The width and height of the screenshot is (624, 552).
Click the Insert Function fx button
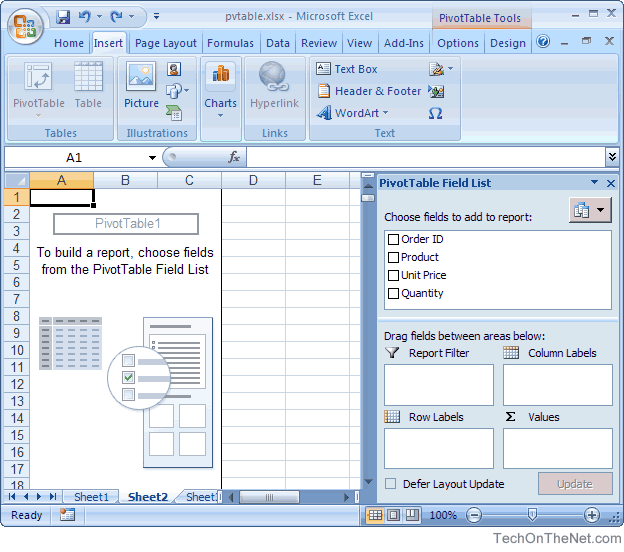(234, 157)
